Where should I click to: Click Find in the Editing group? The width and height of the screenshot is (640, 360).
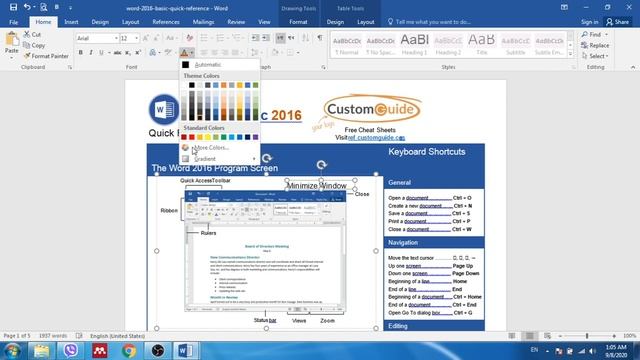tap(595, 35)
